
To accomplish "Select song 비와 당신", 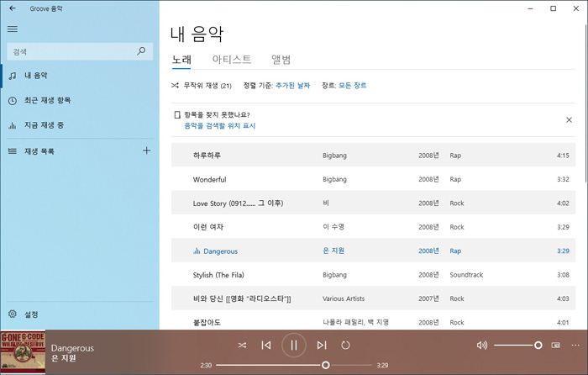I will (373, 298).
